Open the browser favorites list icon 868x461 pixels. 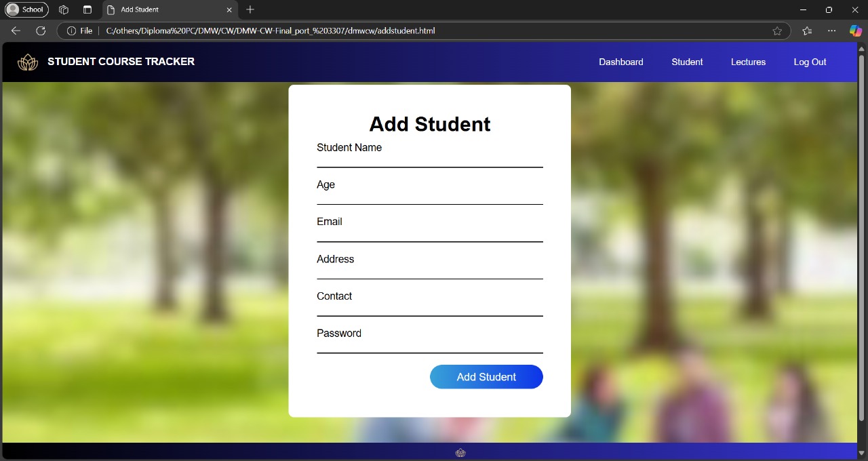click(807, 31)
